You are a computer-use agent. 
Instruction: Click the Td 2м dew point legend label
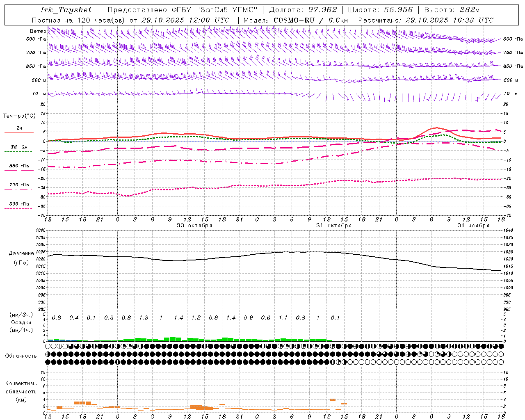[x=19, y=147]
